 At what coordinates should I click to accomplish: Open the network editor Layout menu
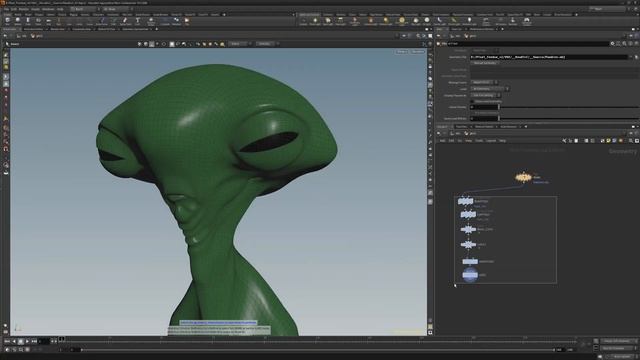pos(491,141)
